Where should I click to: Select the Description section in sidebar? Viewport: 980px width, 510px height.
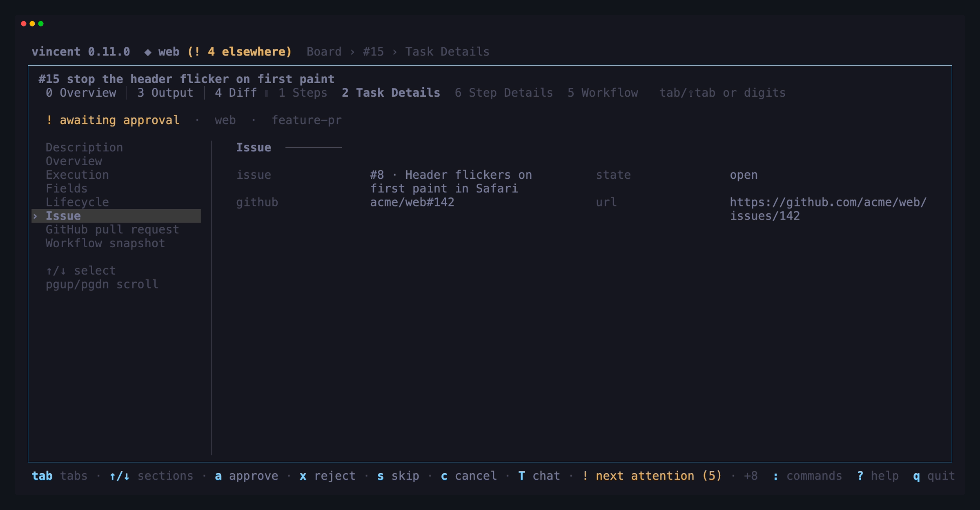tap(84, 147)
